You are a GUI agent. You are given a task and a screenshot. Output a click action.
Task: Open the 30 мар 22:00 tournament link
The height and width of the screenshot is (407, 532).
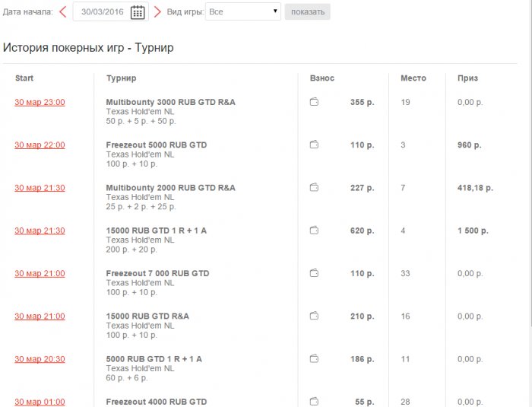[x=40, y=145]
